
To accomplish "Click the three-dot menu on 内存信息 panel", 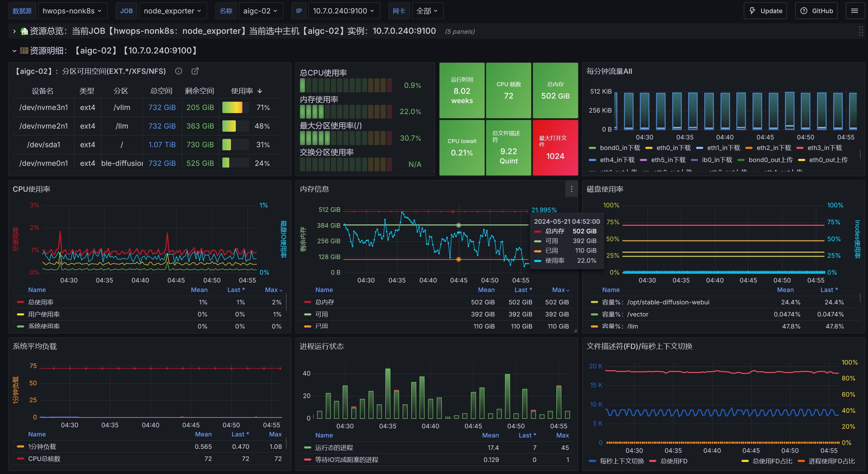I will pyautogui.click(x=571, y=189).
